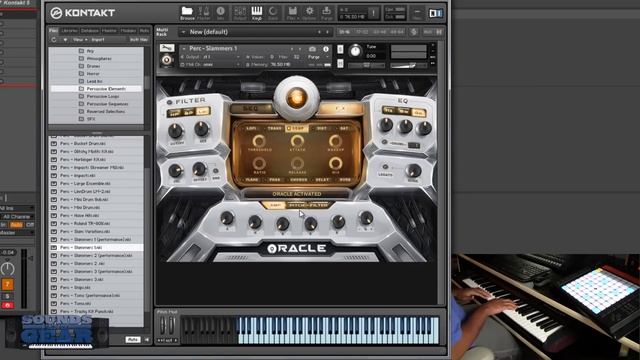The width and height of the screenshot is (640, 360).
Task: Click the browser refresh icon
Action: (x=54, y=40)
